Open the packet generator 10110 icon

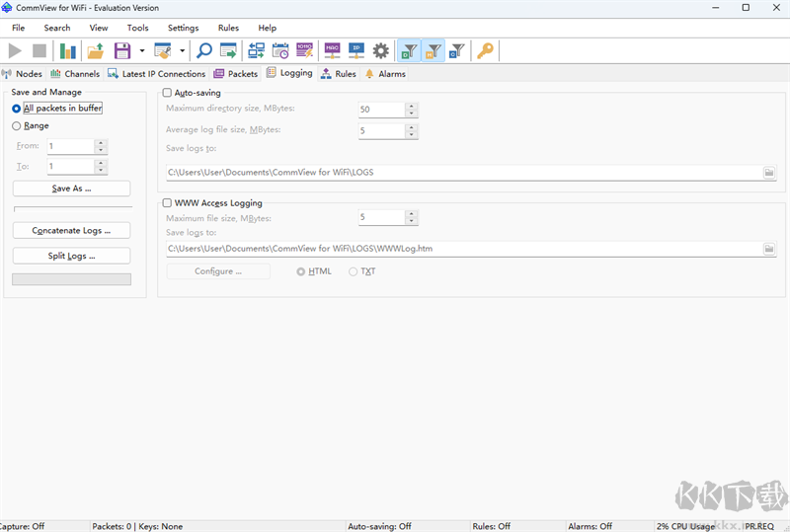pos(305,51)
